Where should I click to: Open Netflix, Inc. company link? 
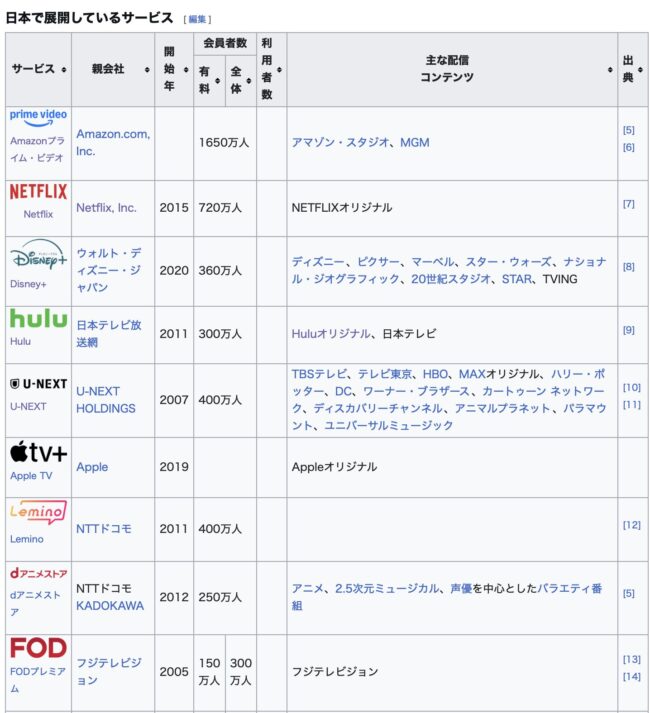(x=106, y=208)
